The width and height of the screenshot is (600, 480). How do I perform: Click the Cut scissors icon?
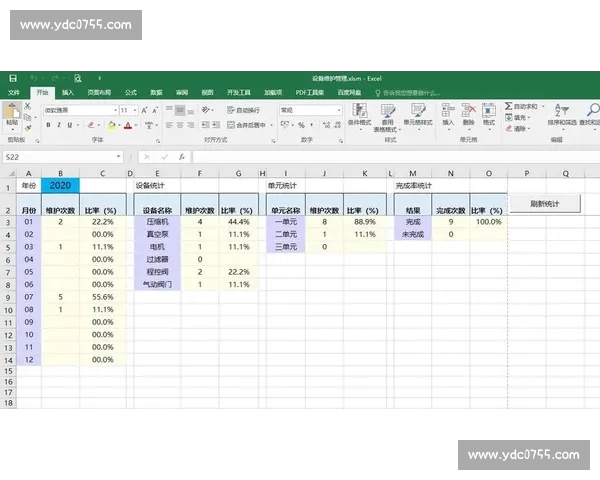point(28,106)
